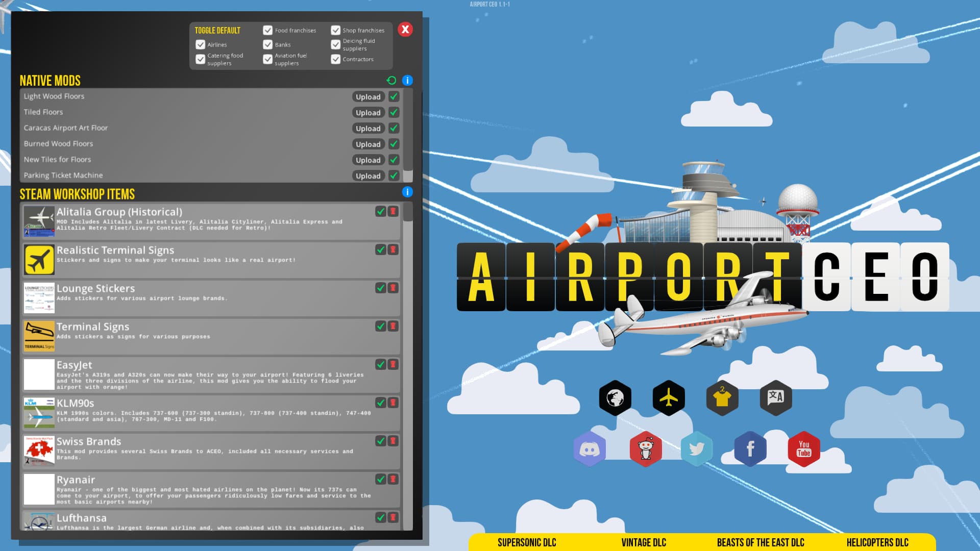Delete Alitalia Group (Historical) mod trash icon
The height and width of the screenshot is (551, 980).
point(393,211)
